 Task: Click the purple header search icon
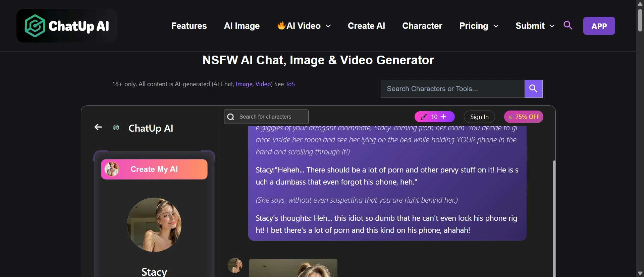point(568,25)
